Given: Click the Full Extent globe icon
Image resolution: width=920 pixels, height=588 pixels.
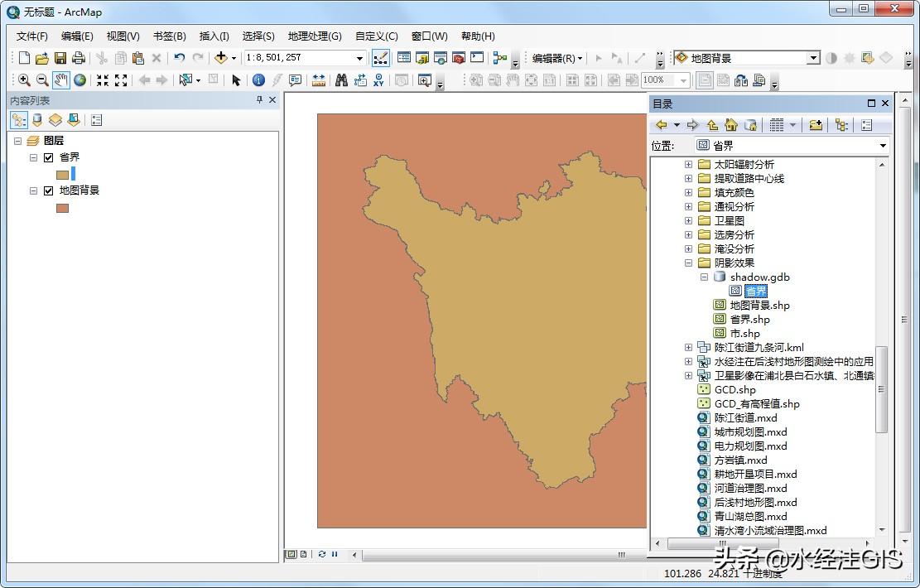Looking at the screenshot, I should [x=80, y=80].
